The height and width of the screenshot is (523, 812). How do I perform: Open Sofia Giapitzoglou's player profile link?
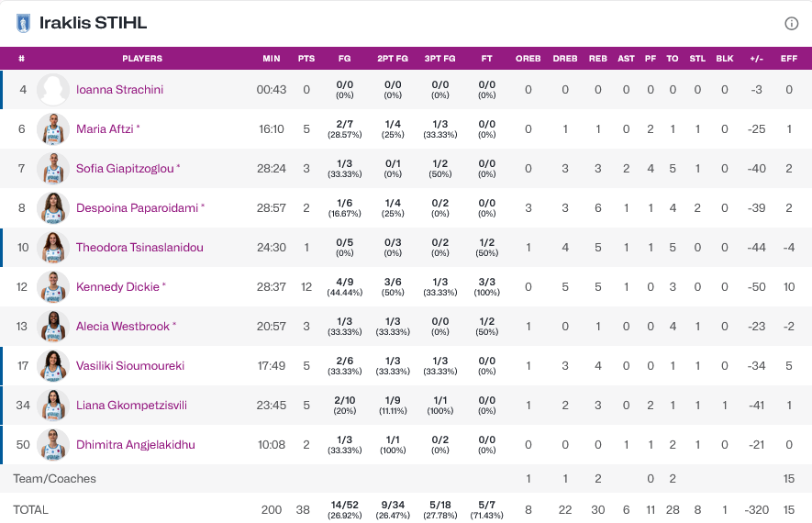click(127, 169)
